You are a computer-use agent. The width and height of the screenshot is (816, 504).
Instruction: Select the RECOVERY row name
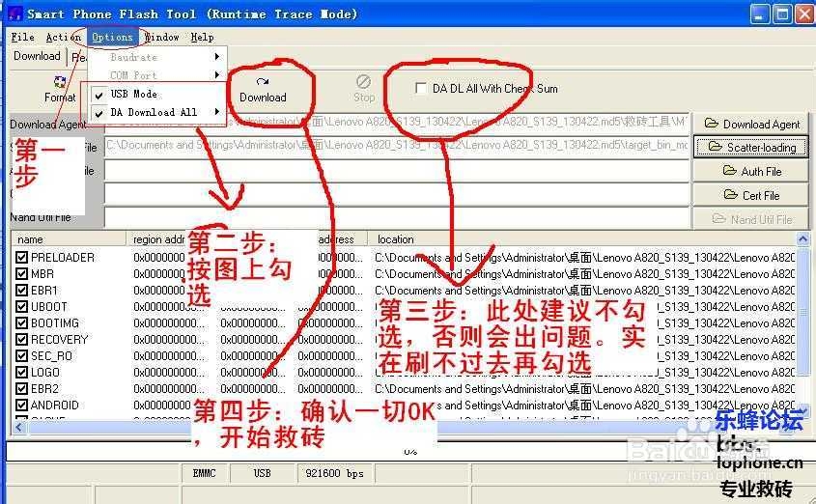(59, 340)
